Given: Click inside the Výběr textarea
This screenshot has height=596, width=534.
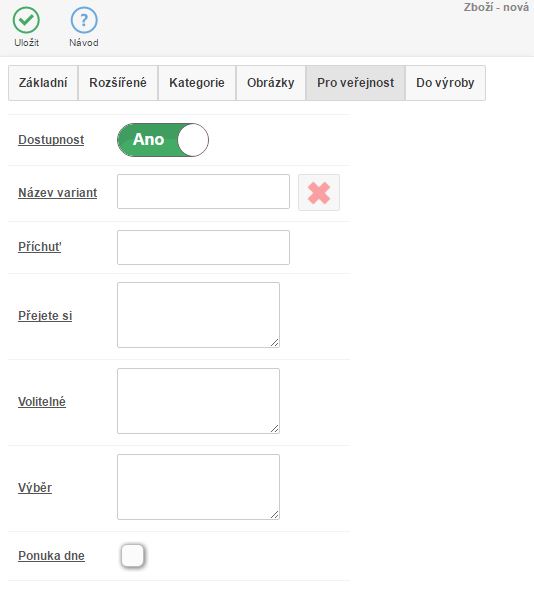Looking at the screenshot, I should click(x=198, y=487).
